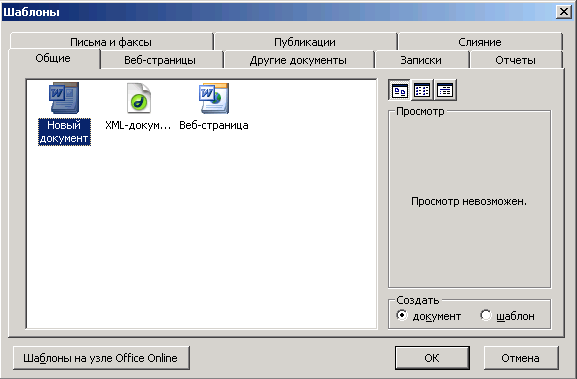The height and width of the screenshot is (379, 577).
Task: Choose the Веб-страница template icon
Action: 214,98
